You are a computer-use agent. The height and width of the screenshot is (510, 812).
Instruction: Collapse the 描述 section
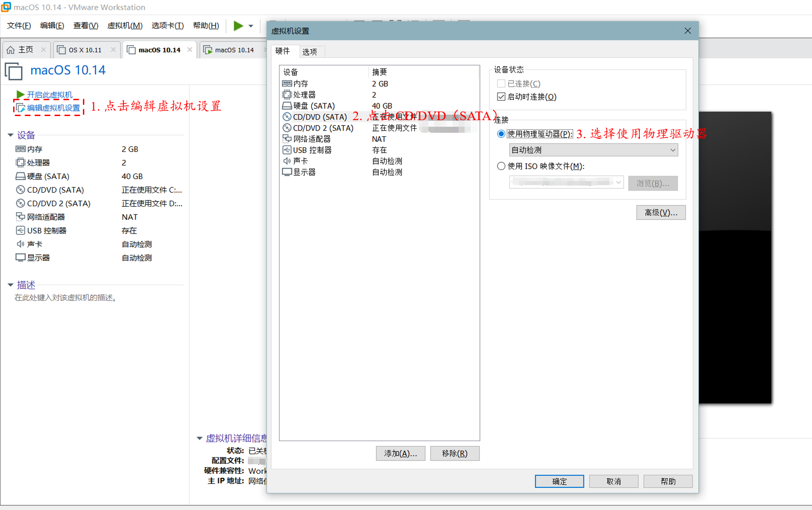[x=10, y=285]
